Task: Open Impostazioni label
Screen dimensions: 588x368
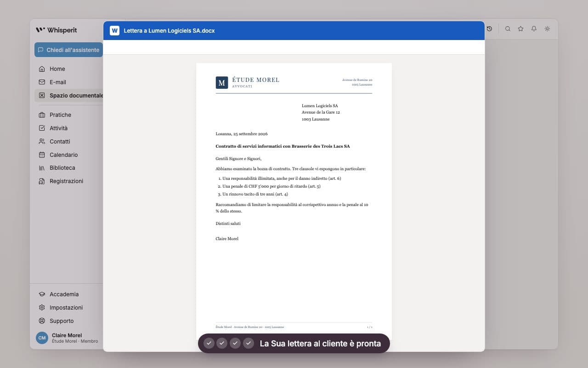Action: pos(66,308)
